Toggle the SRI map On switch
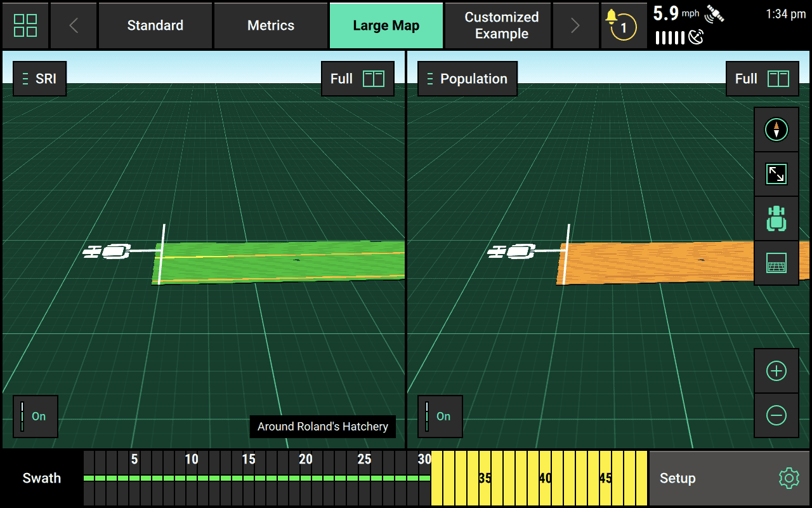 [x=36, y=417]
